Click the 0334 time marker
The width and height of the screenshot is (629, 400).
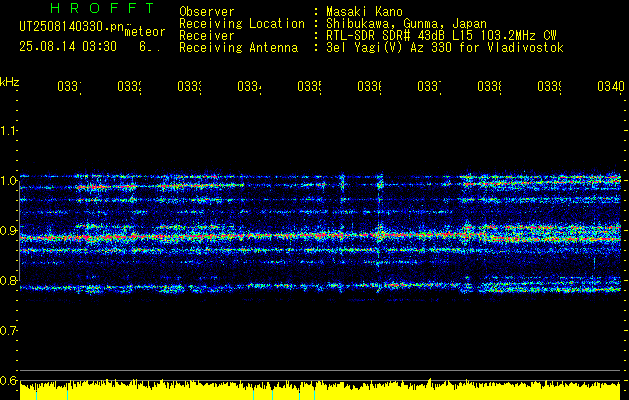tap(249, 86)
